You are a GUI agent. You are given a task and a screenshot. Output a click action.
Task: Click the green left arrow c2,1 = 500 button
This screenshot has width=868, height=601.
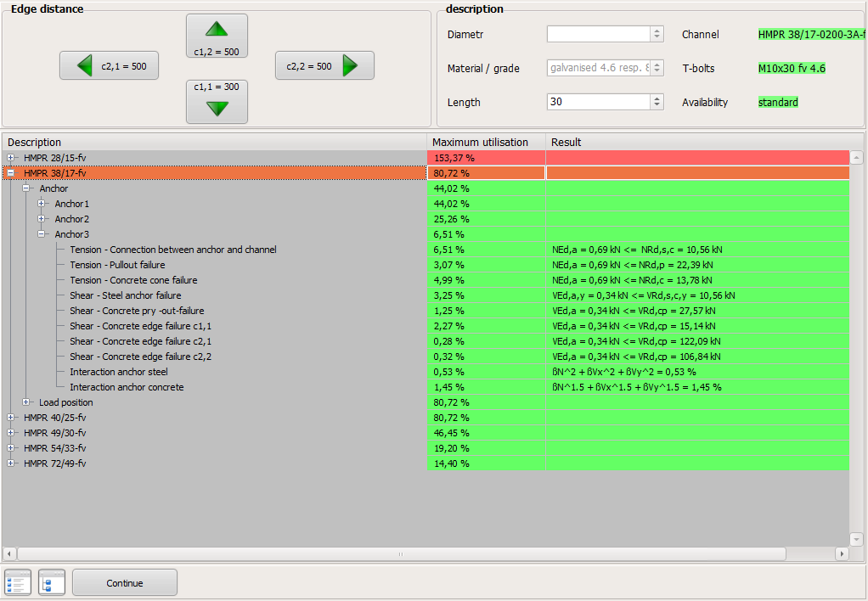coord(109,66)
